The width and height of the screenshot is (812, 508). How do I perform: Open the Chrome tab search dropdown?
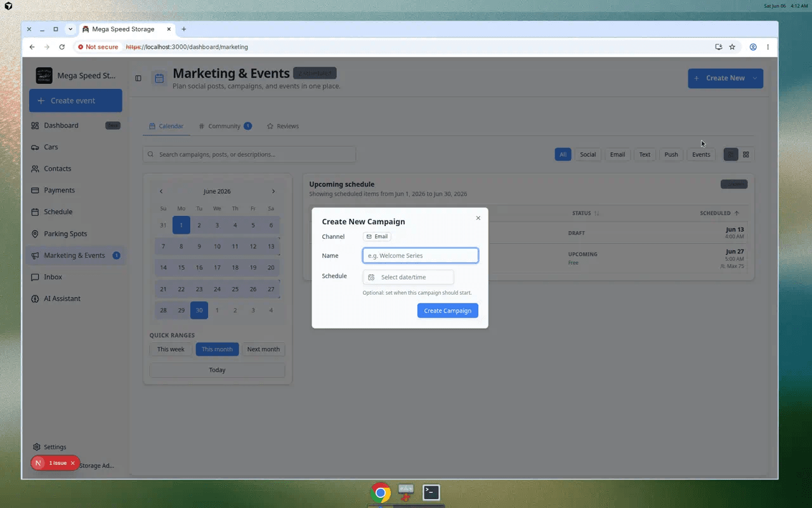point(70,29)
